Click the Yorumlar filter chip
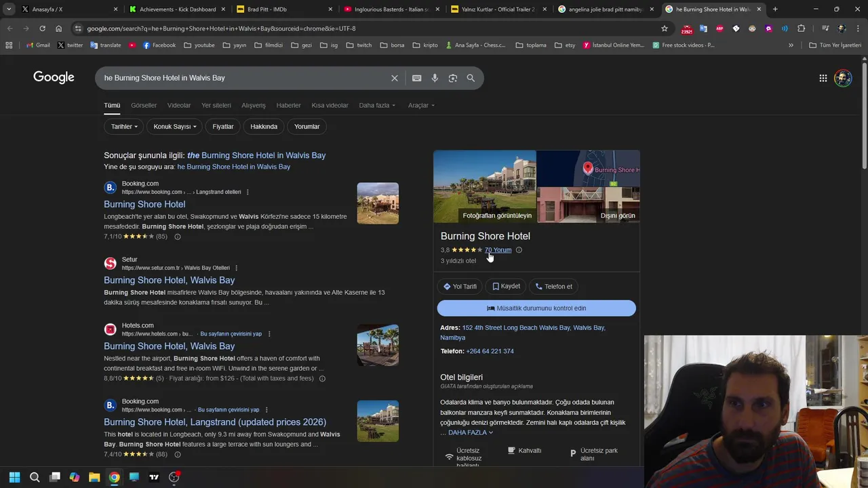 [307, 127]
